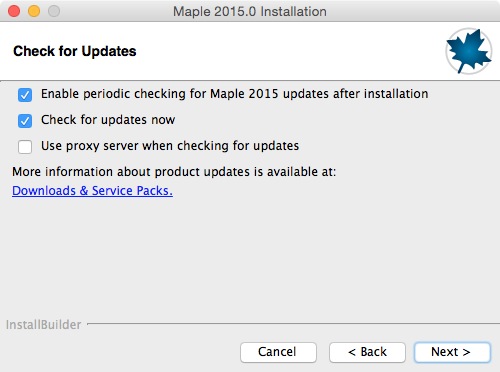Click the InstallBuilder label
The image size is (500, 372).
pyautogui.click(x=43, y=325)
